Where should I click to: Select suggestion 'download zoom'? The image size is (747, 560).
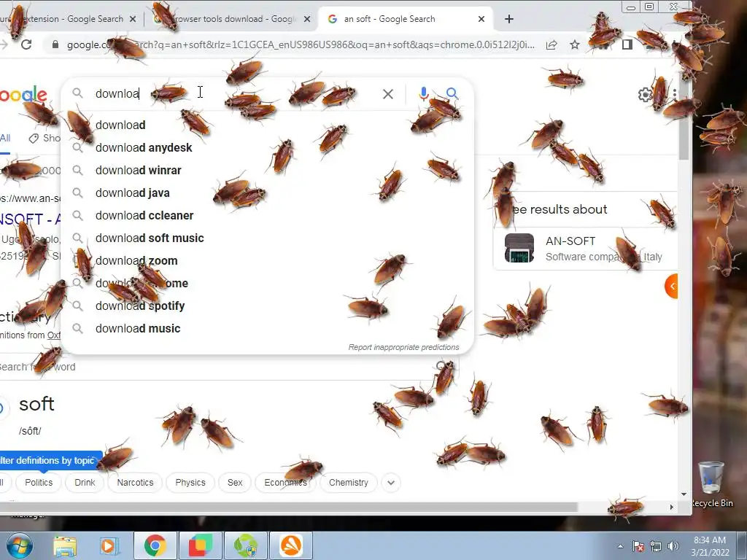[267, 260]
